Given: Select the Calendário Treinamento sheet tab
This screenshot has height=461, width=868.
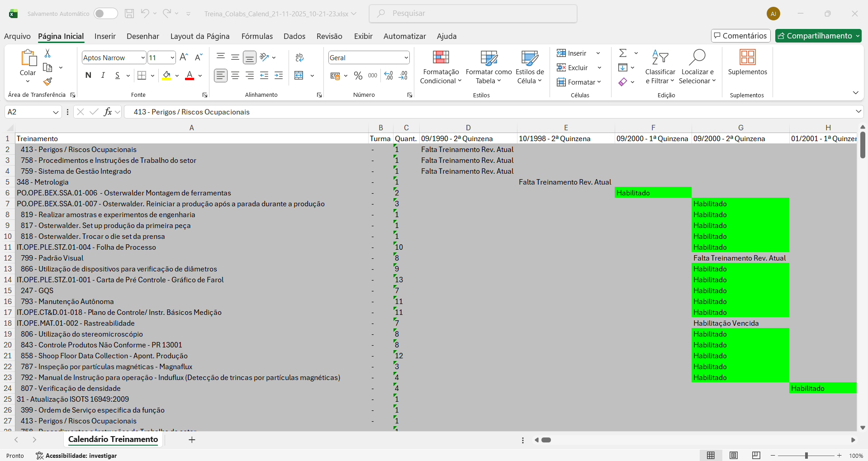Looking at the screenshot, I should click(x=113, y=439).
